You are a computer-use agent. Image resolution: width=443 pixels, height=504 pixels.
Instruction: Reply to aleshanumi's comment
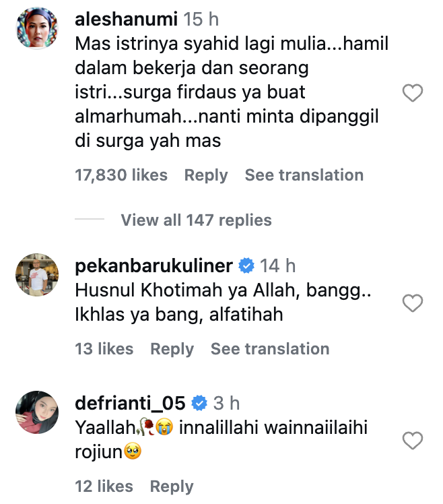(206, 175)
